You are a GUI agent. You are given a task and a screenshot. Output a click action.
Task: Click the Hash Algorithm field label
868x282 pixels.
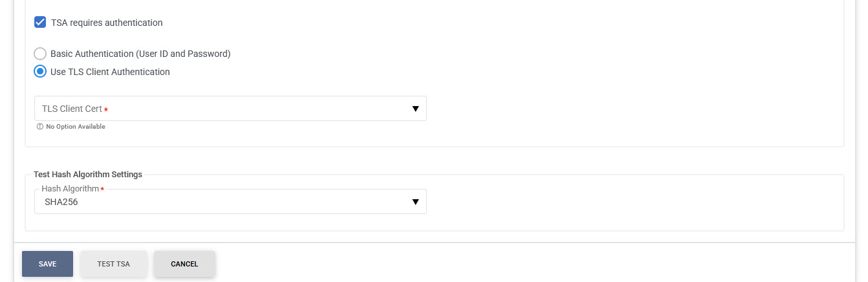tap(70, 189)
